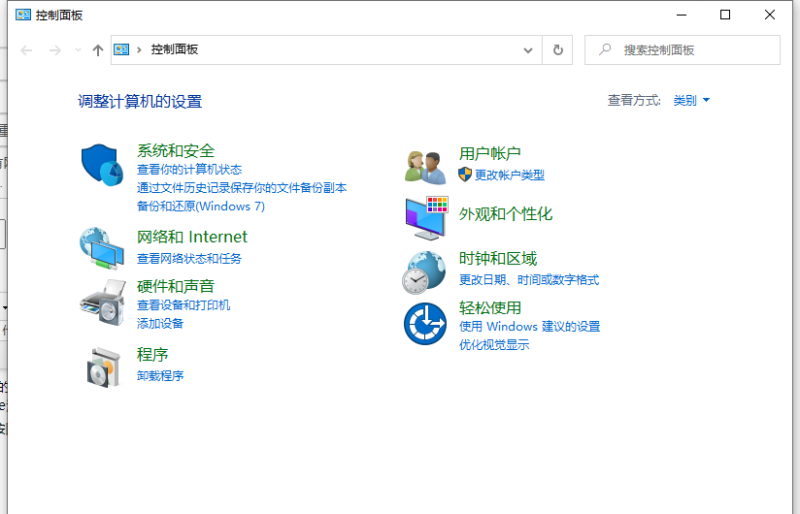Click 添加设备 link

coord(160,324)
